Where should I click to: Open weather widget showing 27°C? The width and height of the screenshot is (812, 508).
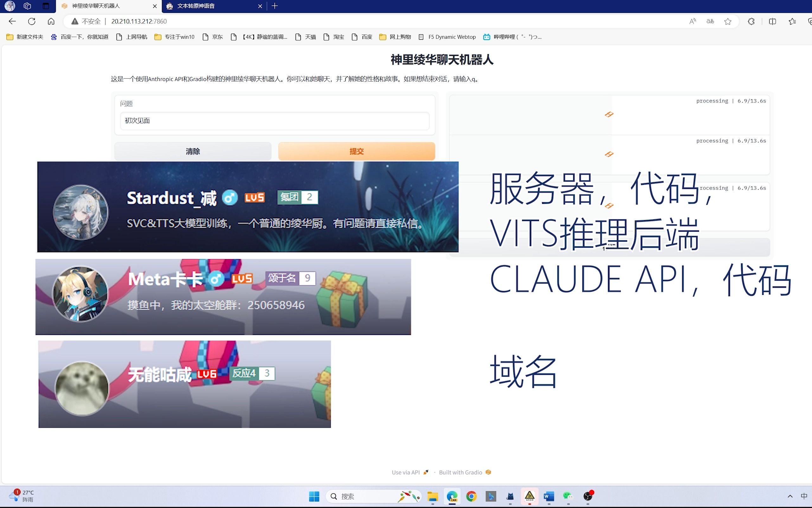click(22, 496)
